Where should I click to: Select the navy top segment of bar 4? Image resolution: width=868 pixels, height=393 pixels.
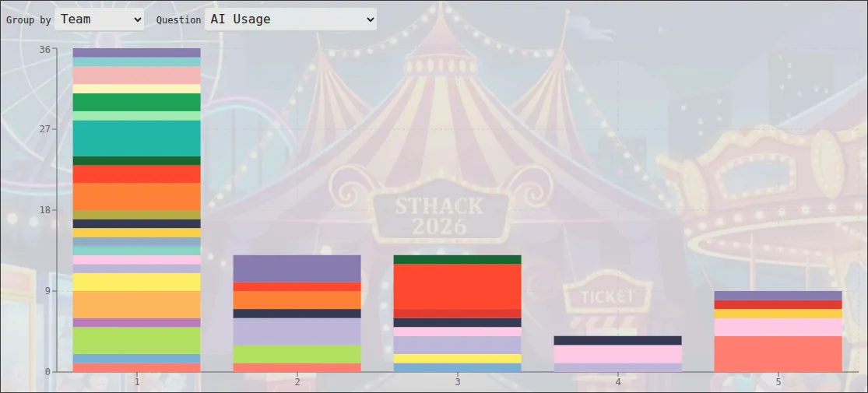click(618, 340)
